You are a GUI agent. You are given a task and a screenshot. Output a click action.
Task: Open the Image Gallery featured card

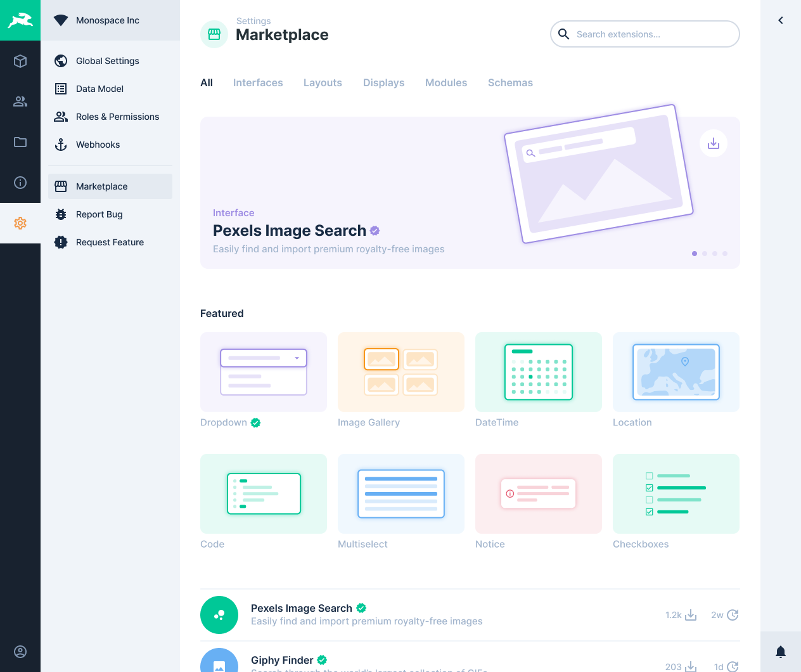coord(401,372)
